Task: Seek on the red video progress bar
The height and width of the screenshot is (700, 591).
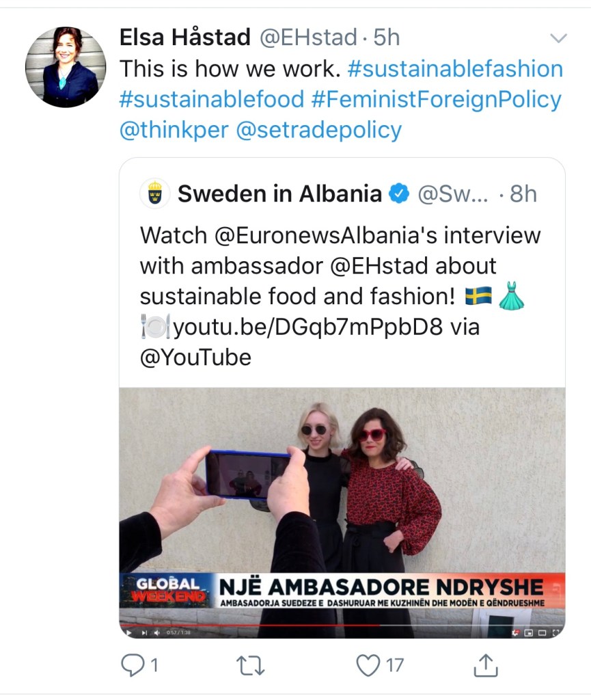Action: pyautogui.click(x=273, y=625)
